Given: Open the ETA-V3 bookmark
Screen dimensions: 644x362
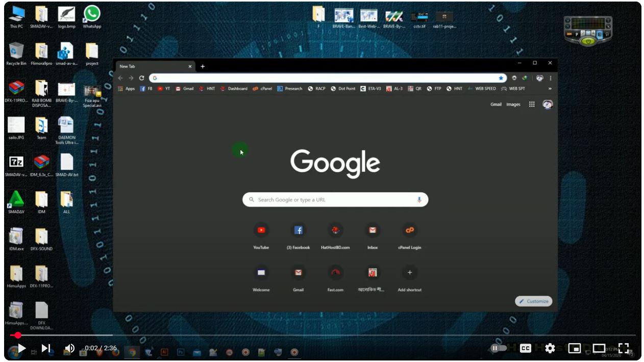Looking at the screenshot, I should [370, 89].
